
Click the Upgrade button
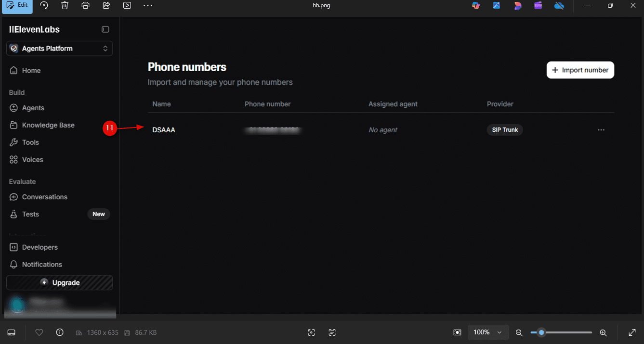click(59, 282)
